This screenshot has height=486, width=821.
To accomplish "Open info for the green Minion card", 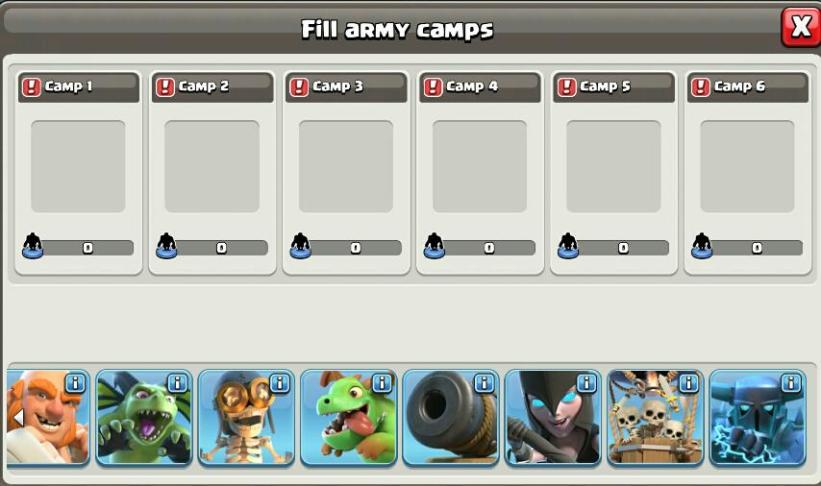I will pos(177,383).
